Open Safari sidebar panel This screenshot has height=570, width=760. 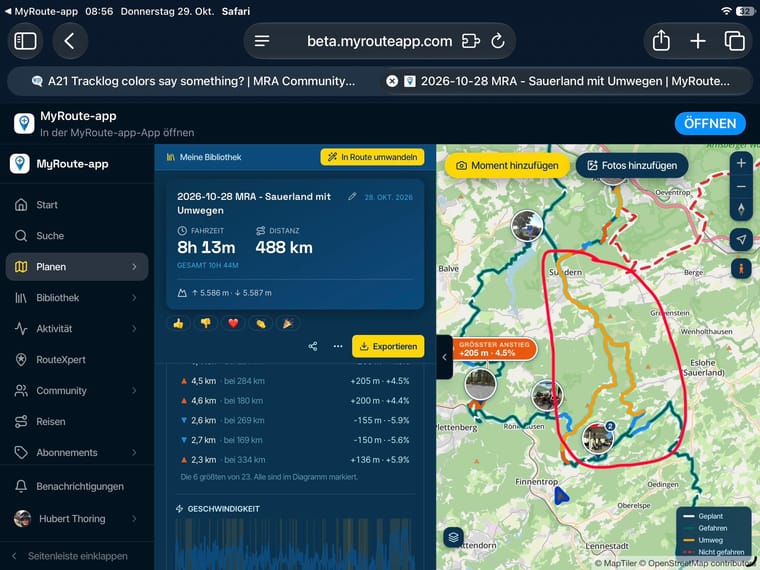[x=25, y=41]
